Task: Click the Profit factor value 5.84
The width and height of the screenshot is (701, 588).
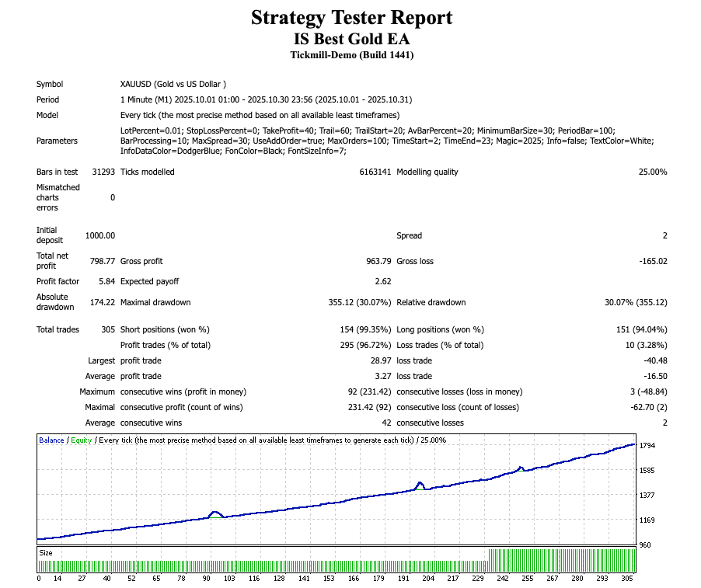Action: (106, 281)
